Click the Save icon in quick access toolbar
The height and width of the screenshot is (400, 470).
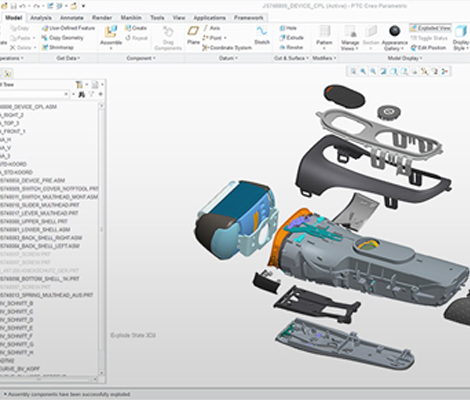point(14,6)
